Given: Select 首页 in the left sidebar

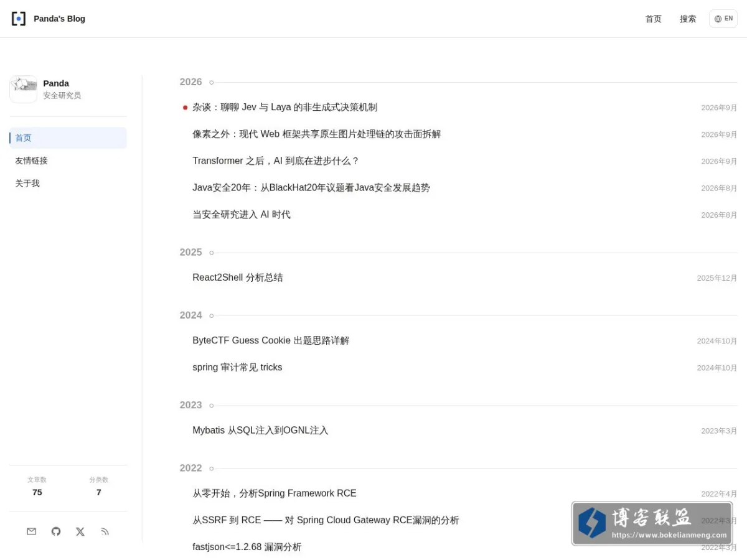Looking at the screenshot, I should 68,138.
